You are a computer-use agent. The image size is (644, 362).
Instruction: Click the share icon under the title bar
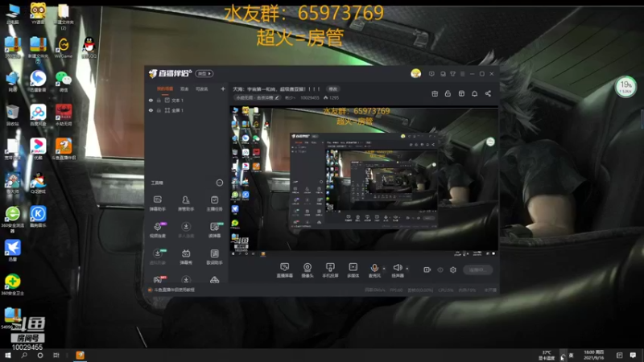(x=488, y=93)
